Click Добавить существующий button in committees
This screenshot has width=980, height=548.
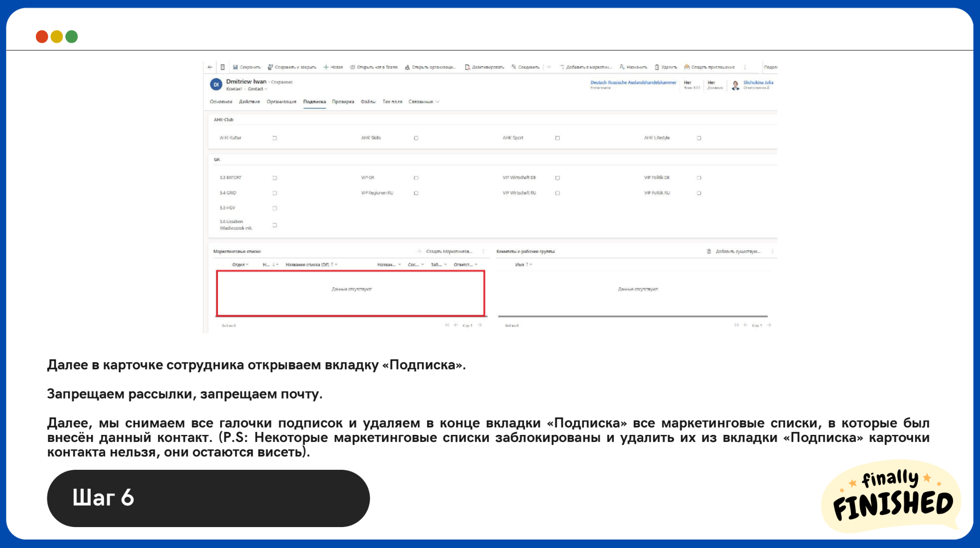point(733,252)
